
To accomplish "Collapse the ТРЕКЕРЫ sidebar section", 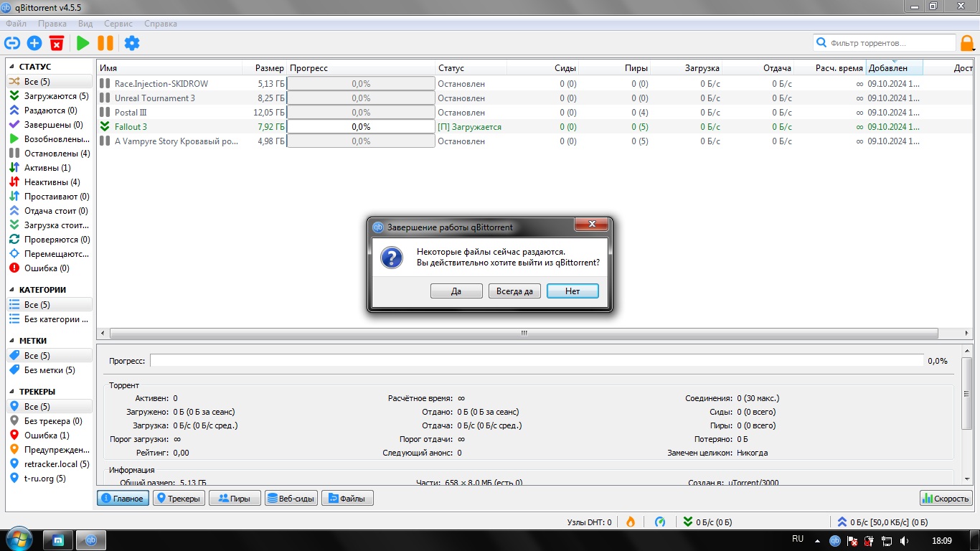I will pos(13,392).
